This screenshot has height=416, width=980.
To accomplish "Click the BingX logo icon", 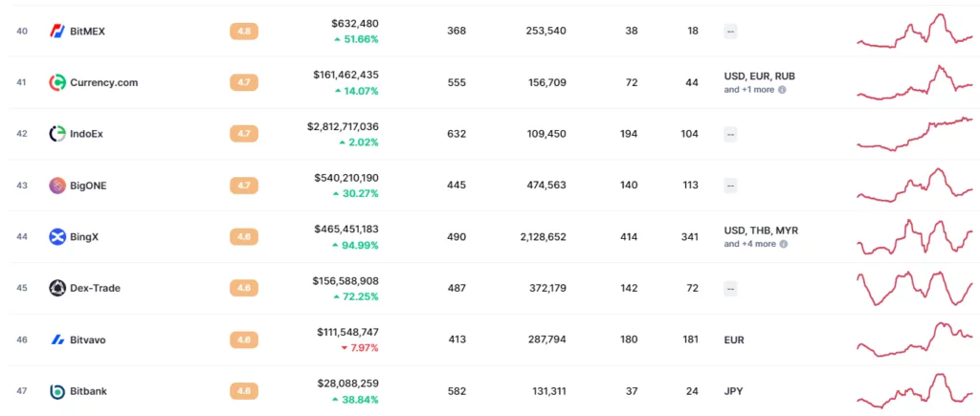I will click(57, 236).
